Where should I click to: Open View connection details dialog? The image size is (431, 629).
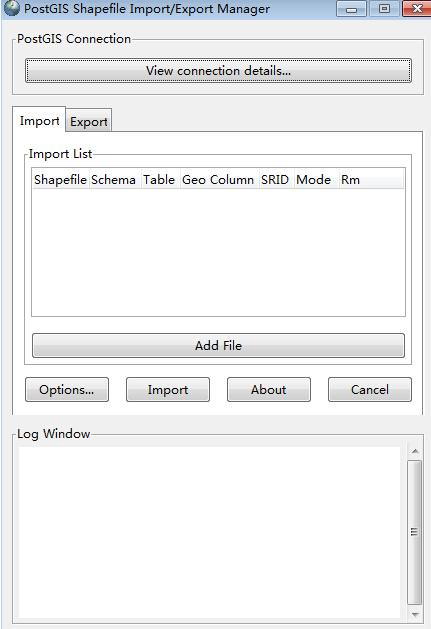tap(218, 71)
